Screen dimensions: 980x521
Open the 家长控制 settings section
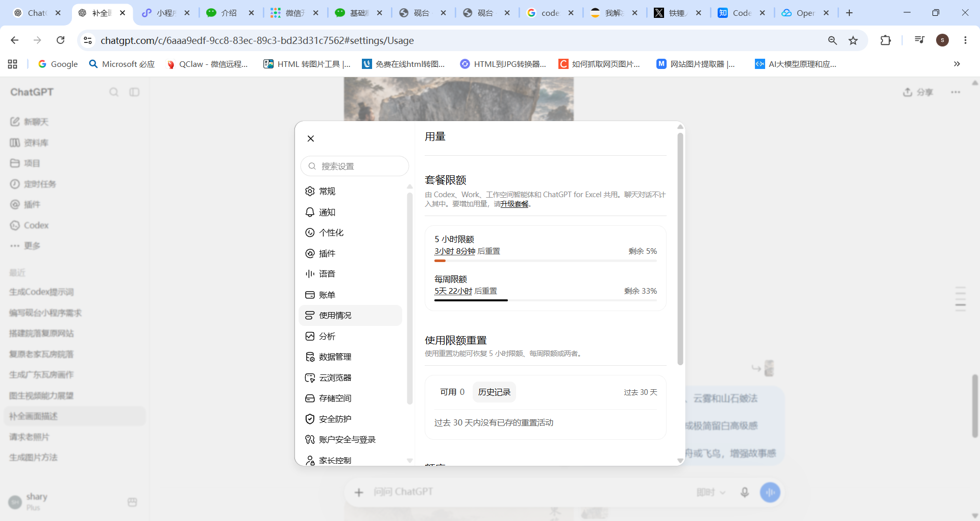(351, 460)
